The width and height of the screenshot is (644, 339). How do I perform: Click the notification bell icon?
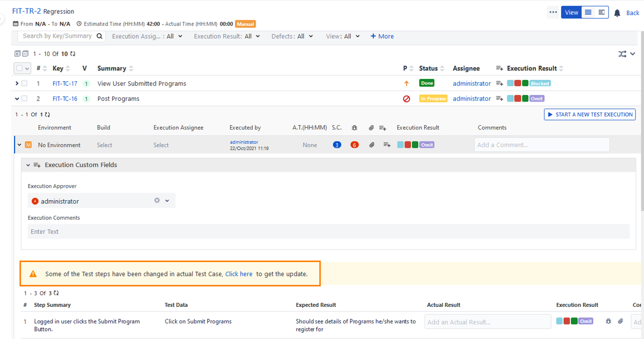617,13
